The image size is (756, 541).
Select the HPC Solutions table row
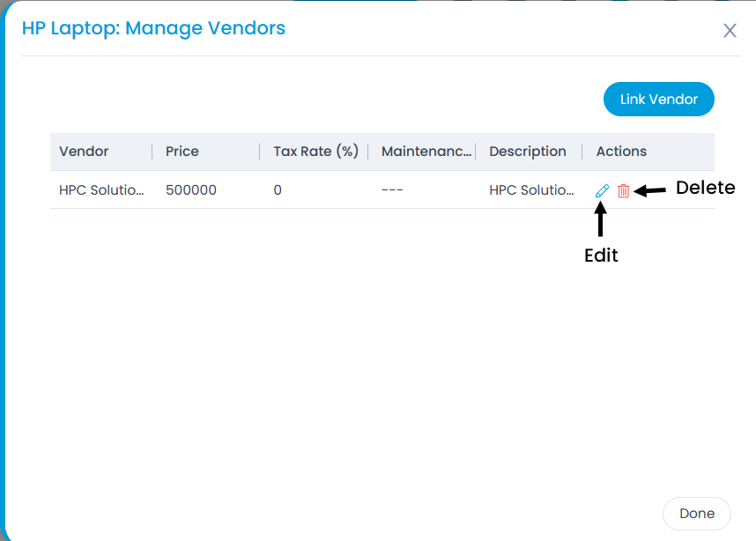click(352, 189)
